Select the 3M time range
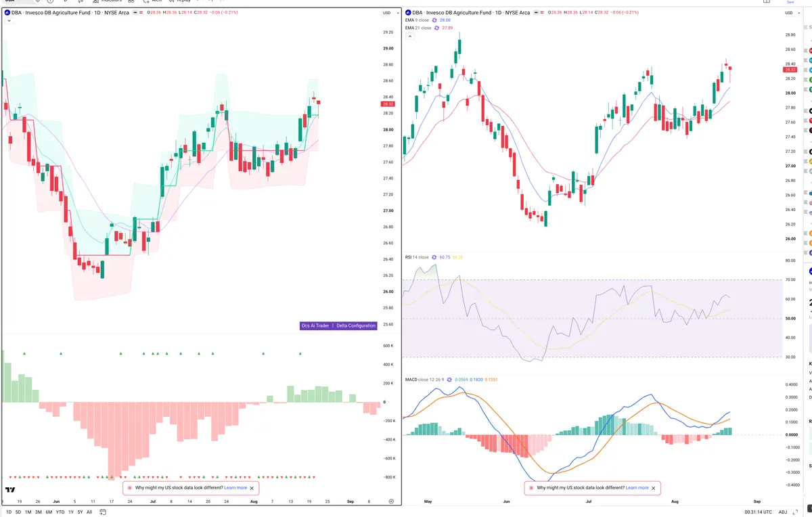 [x=39, y=512]
